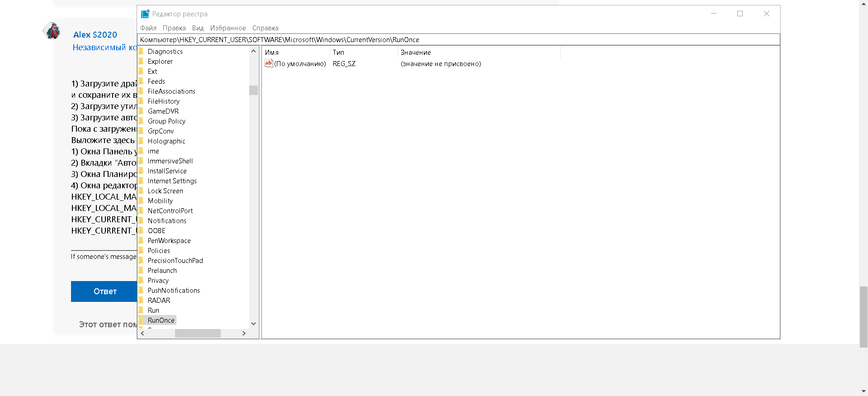Click the REG_SZ type cell

[x=344, y=64]
